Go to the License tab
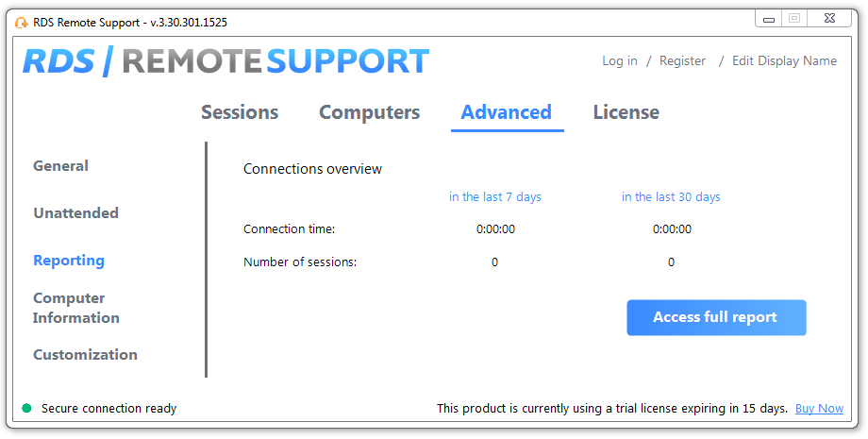Viewport: 868px width, 439px height. [626, 112]
